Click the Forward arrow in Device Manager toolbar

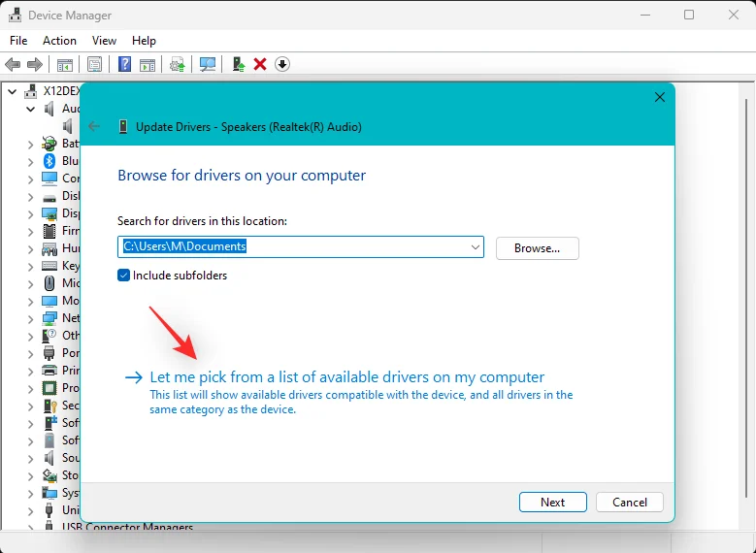coord(34,64)
